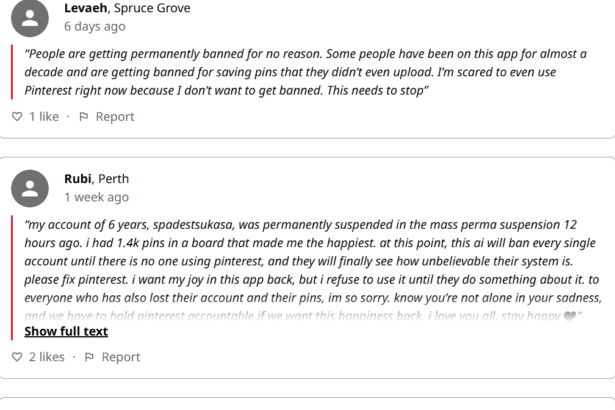Click the Perth location text
Viewport: 615px width, 410px height.
(x=113, y=179)
